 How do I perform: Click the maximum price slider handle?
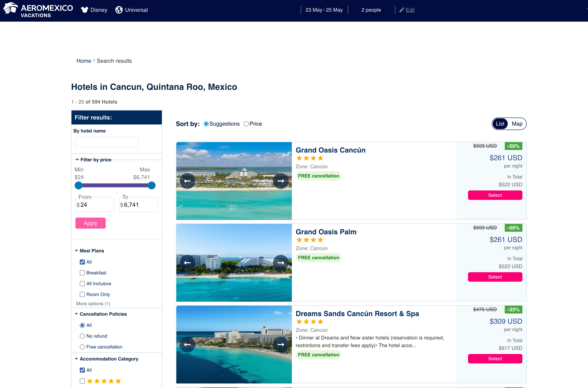tap(152, 185)
